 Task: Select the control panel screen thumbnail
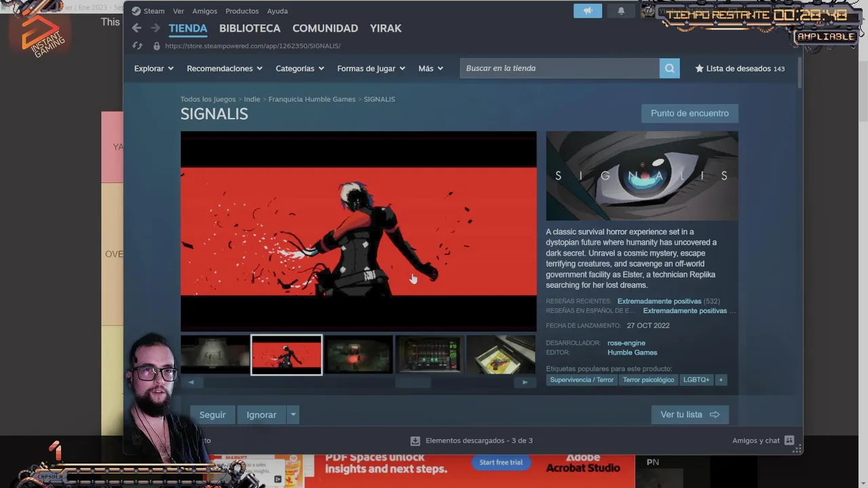coord(429,354)
